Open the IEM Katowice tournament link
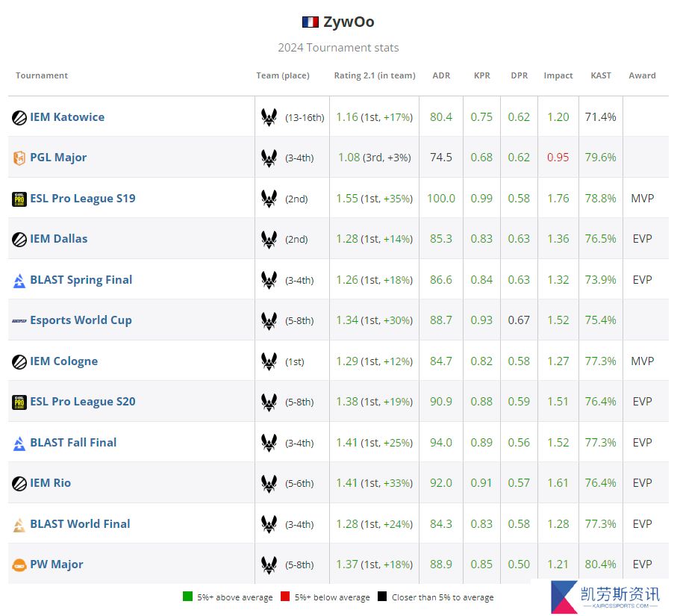Viewport: 680px width, 616px height. (x=67, y=117)
